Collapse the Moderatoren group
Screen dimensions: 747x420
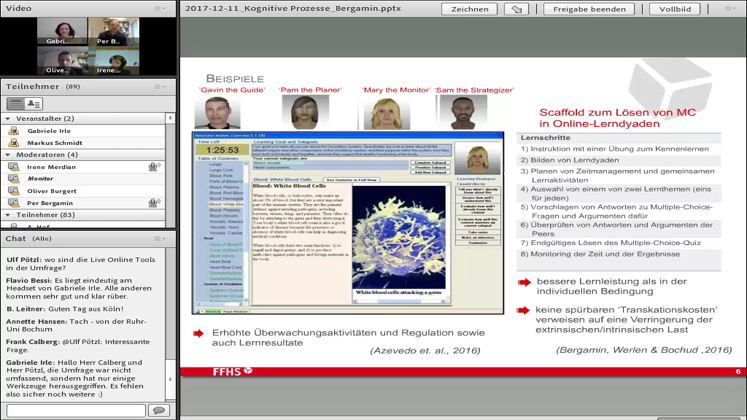(x=8, y=155)
